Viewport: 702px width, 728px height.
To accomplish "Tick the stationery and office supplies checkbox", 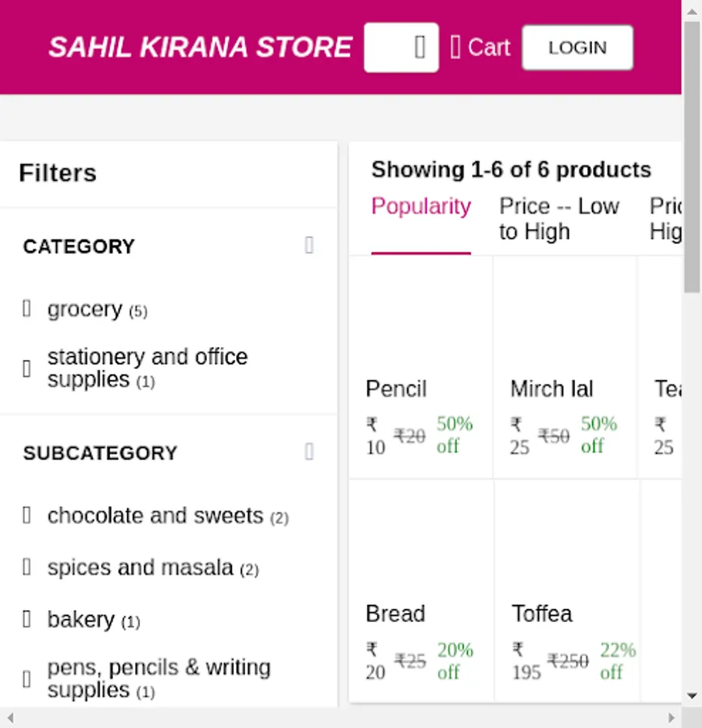I will 27,368.
